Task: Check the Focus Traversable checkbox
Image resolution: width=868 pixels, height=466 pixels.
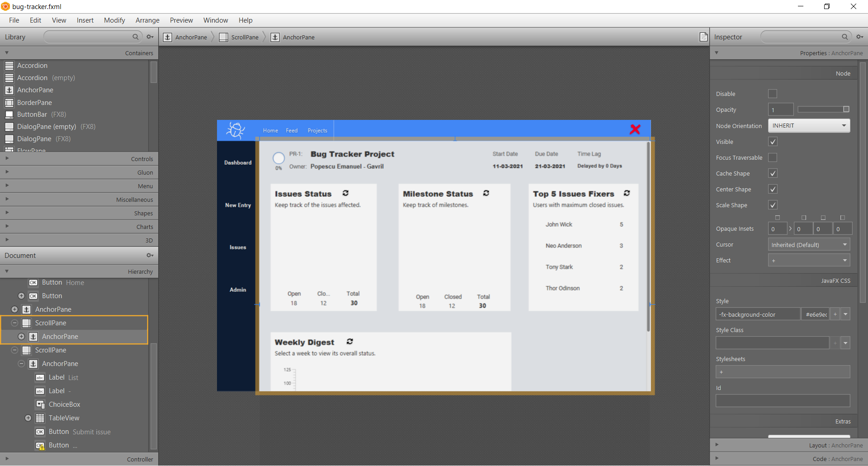Action: click(773, 157)
